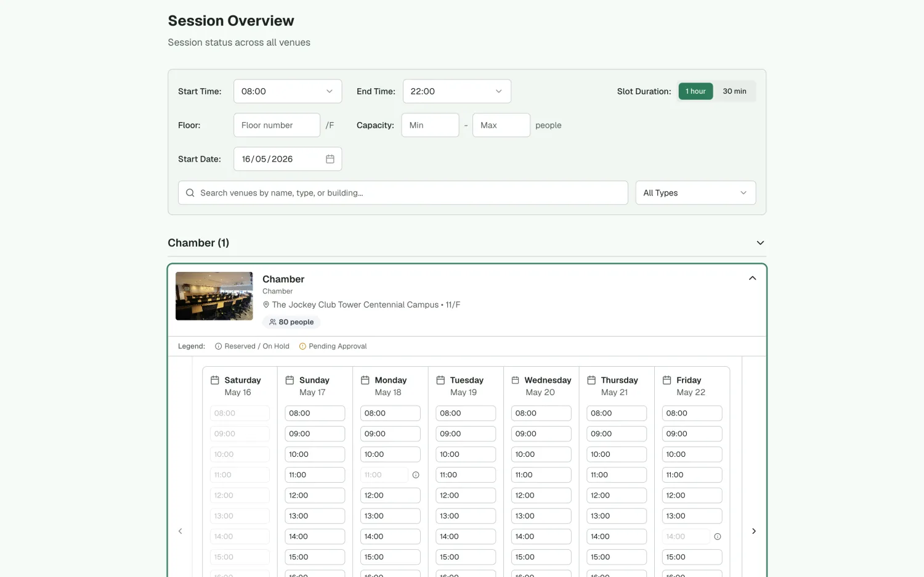Select 1 hour slot duration
924x577 pixels.
(695, 91)
